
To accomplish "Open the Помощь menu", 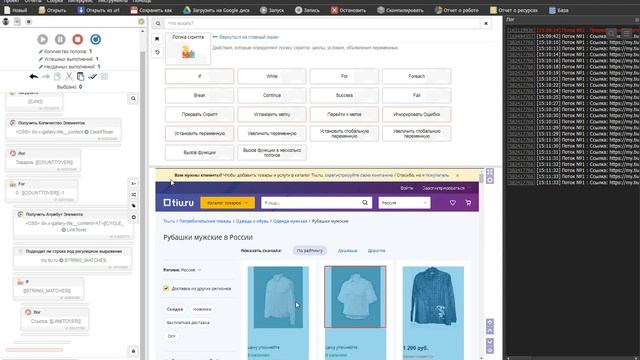I will (142, 1).
